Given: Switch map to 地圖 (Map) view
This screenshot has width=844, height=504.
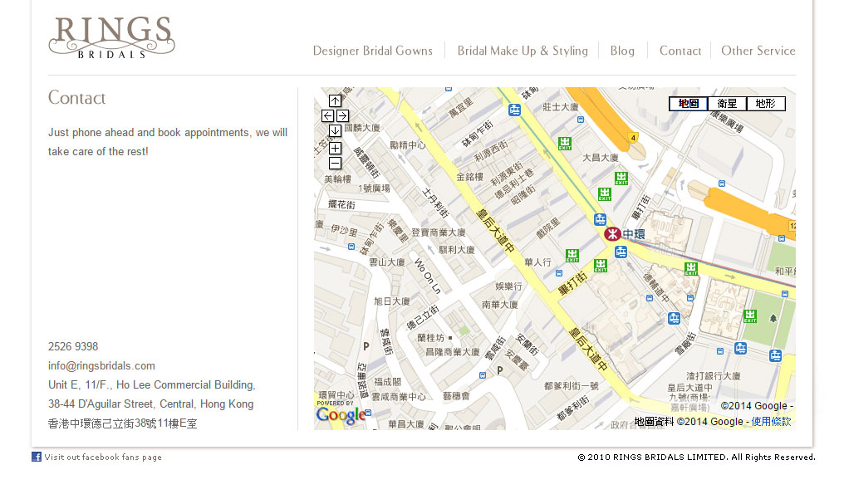Looking at the screenshot, I should [688, 104].
